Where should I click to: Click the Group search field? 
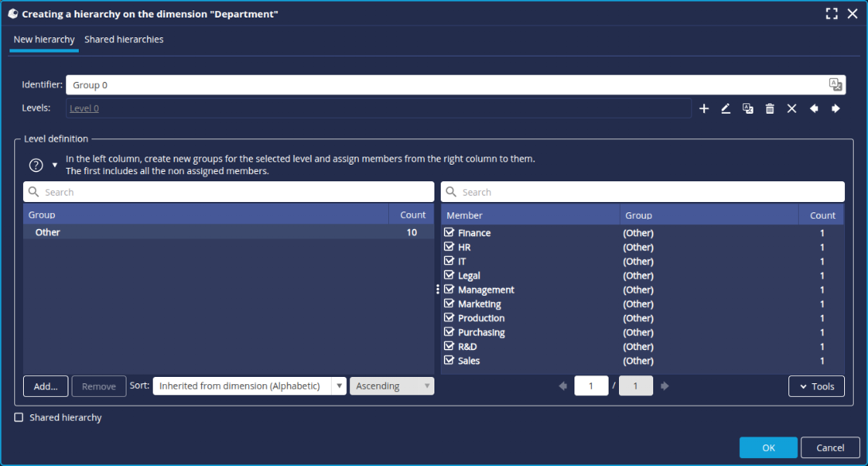(228, 192)
